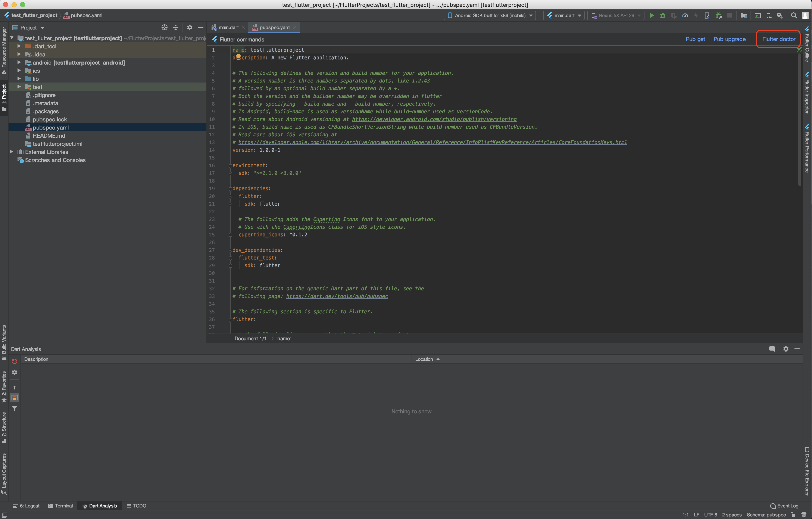812x519 pixels.
Task: Open the device selector Android SDK dropdown
Action: (490, 16)
